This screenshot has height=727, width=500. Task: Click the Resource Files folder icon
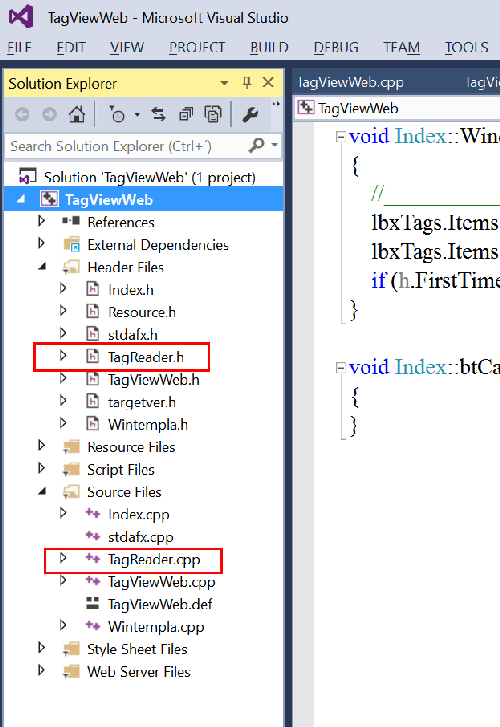coord(71,447)
